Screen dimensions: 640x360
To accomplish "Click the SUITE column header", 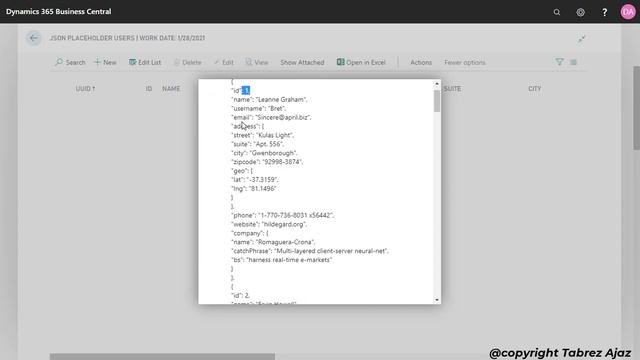I will [x=452, y=89].
